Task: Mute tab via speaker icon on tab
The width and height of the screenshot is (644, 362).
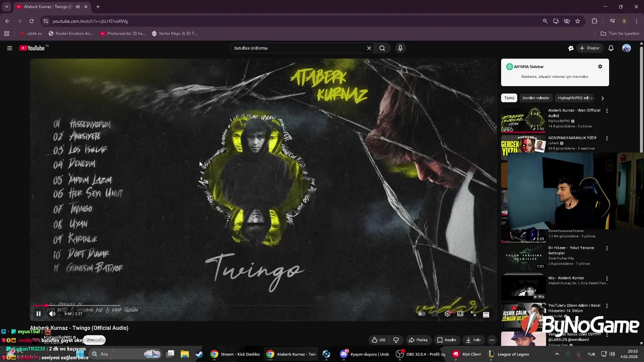Action: [x=77, y=7]
